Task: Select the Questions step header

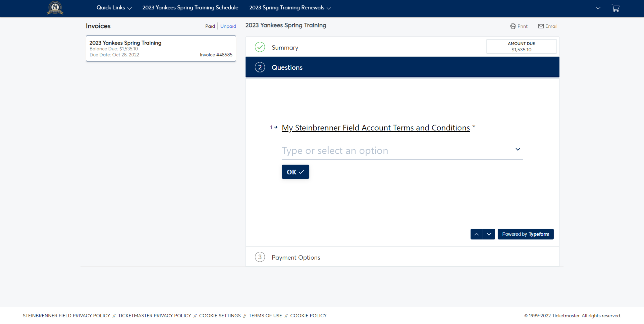Action: pyautogui.click(x=402, y=67)
